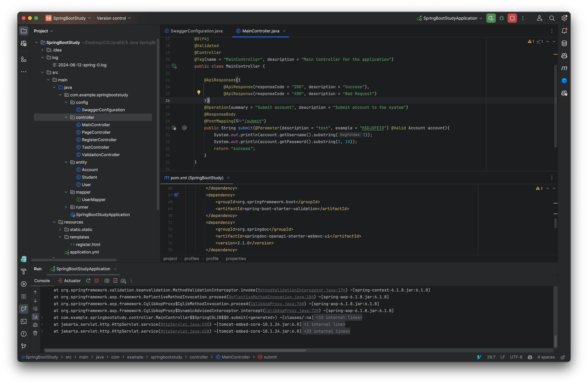The width and height of the screenshot is (588, 385).
Task: Open the 2024-06-12-spring-0.log file
Action: click(x=82, y=65)
